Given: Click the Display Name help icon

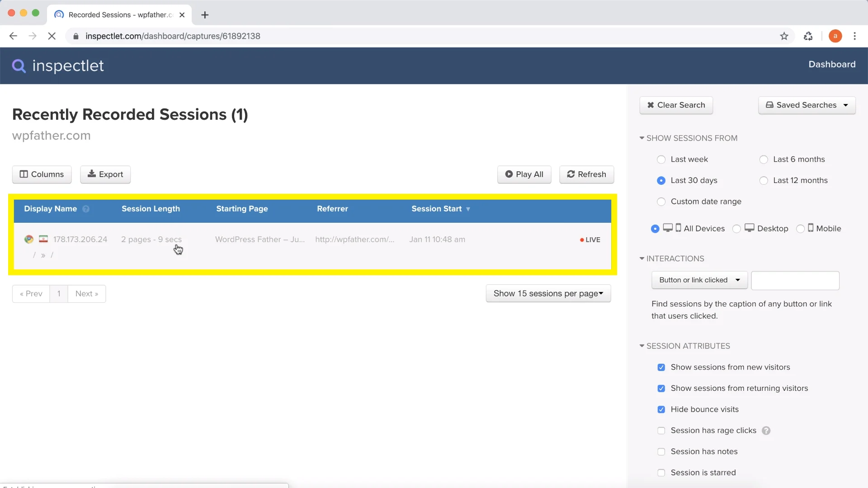Looking at the screenshot, I should coord(86,209).
